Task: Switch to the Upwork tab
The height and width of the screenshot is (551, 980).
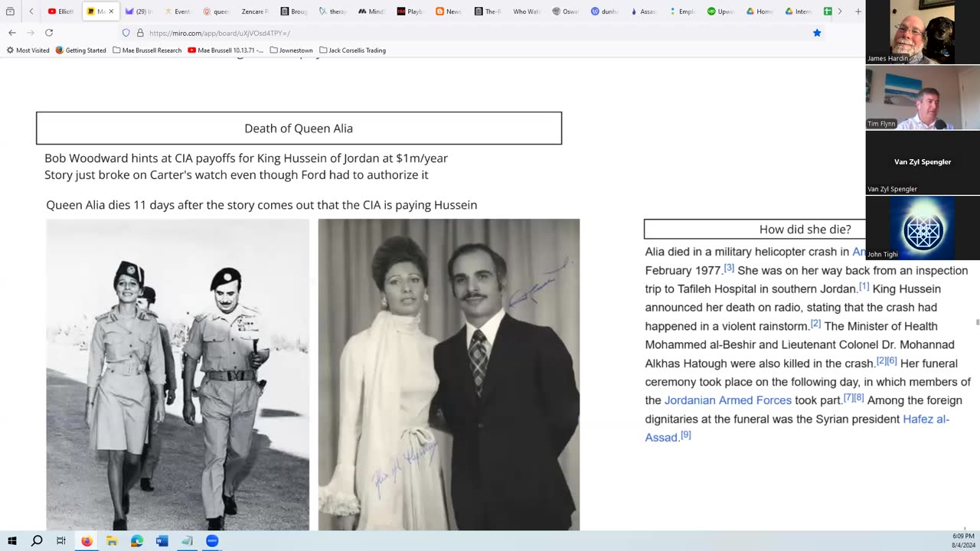Action: 720,11
